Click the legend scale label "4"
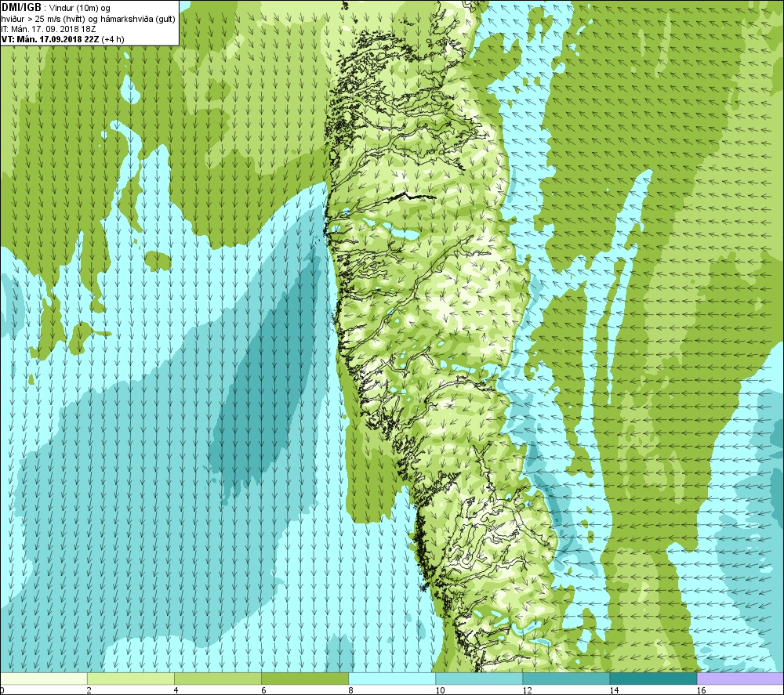This screenshot has width=784, height=695. pyautogui.click(x=176, y=690)
